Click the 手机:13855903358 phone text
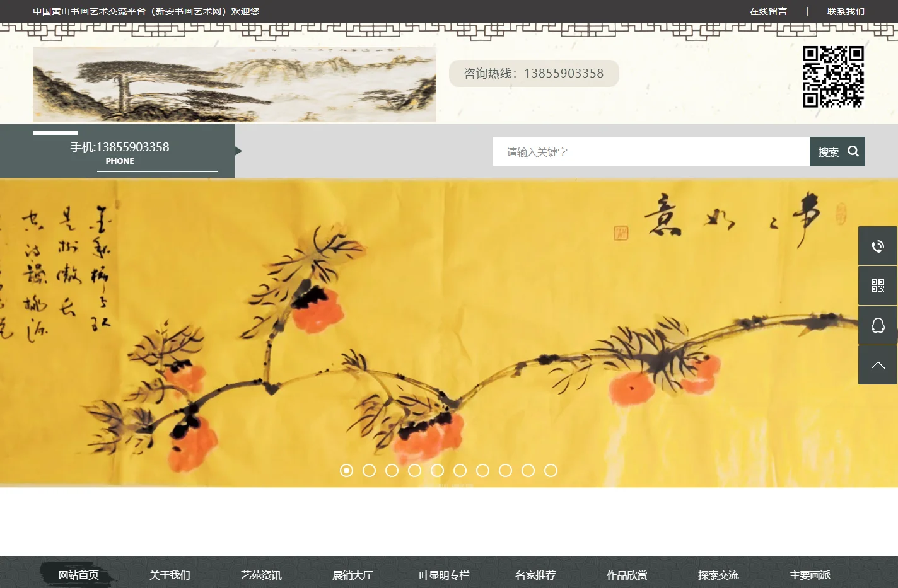The image size is (898, 588). [x=120, y=147]
